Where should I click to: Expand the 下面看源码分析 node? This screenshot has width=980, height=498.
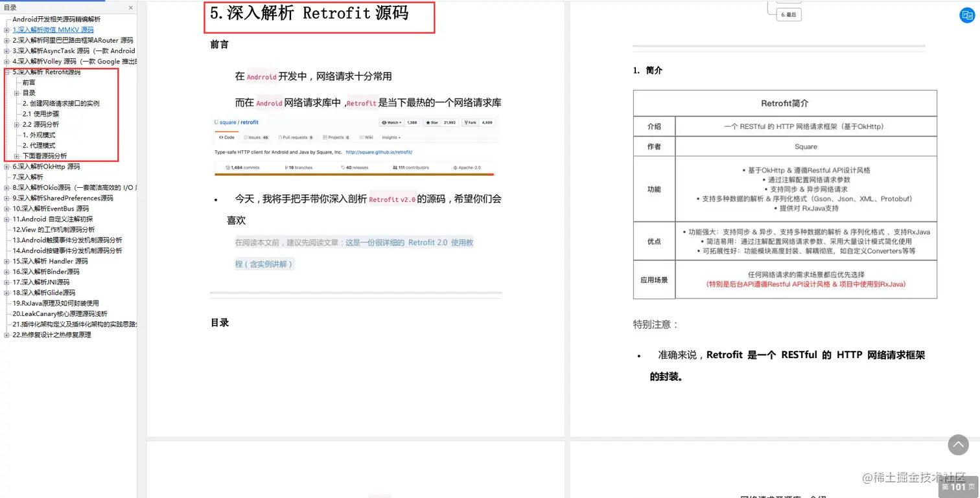click(16, 155)
